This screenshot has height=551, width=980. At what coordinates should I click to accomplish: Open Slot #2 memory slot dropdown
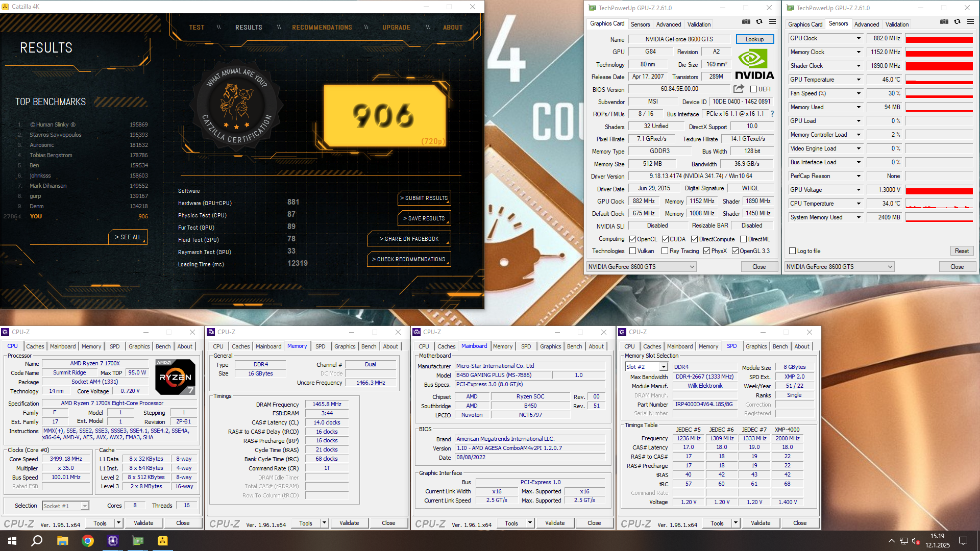point(647,367)
